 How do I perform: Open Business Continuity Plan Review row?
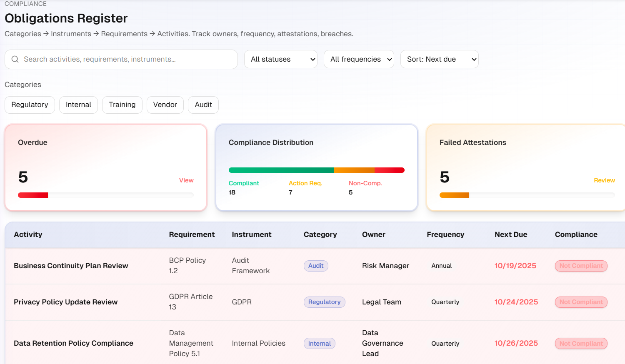pos(71,266)
